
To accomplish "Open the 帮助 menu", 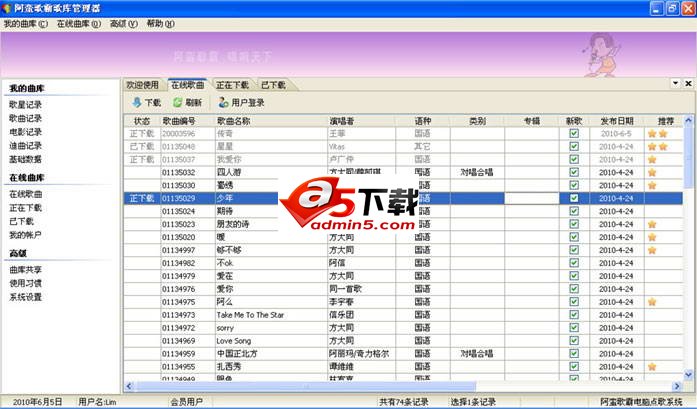I will pyautogui.click(x=160, y=24).
